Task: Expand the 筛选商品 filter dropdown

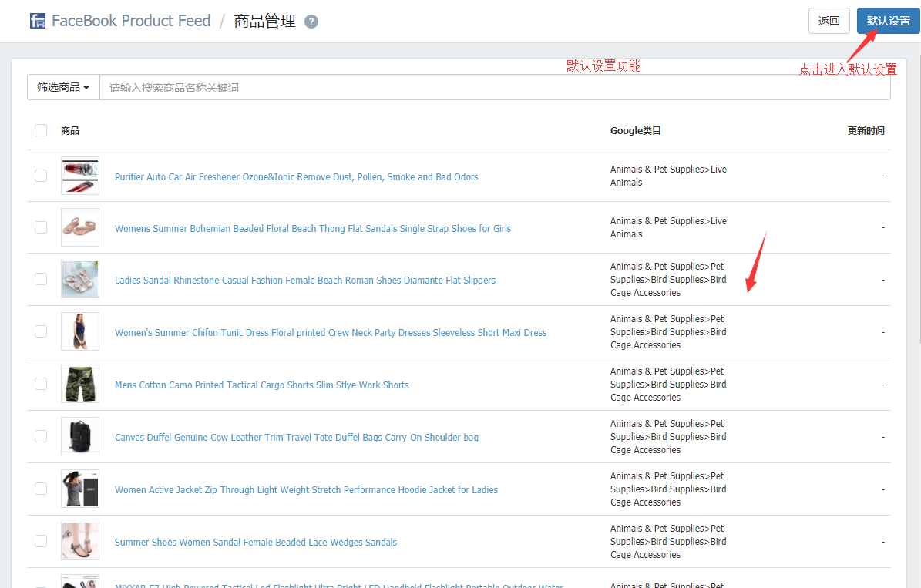Action: [63, 88]
